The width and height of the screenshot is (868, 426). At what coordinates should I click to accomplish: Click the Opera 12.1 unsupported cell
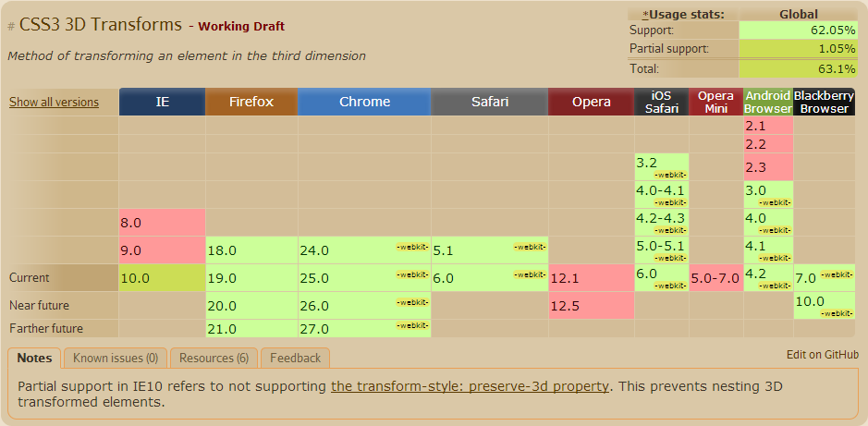[592, 278]
